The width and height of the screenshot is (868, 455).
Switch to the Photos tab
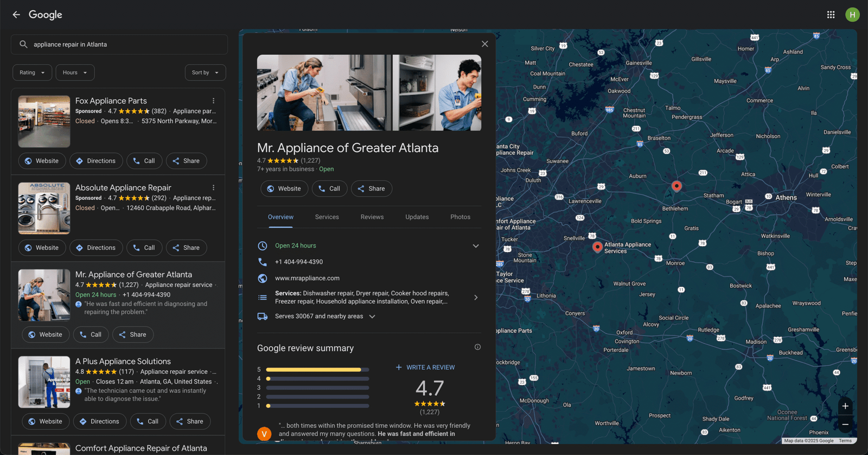coord(461,217)
